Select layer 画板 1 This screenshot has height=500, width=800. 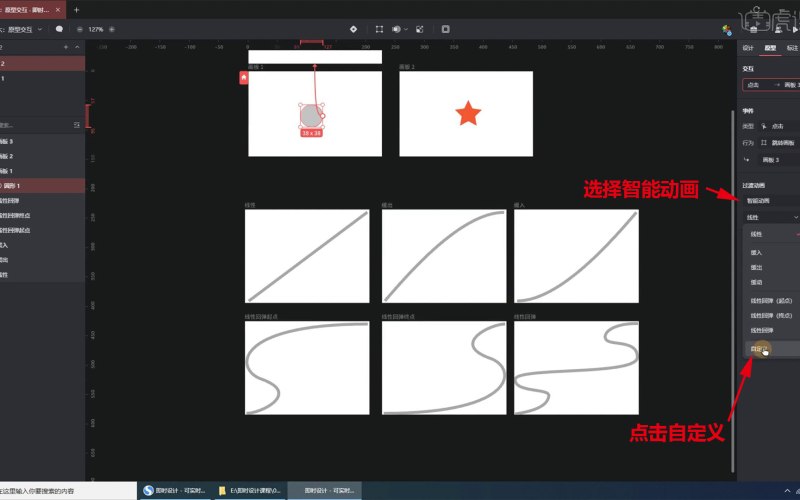click(x=42, y=171)
